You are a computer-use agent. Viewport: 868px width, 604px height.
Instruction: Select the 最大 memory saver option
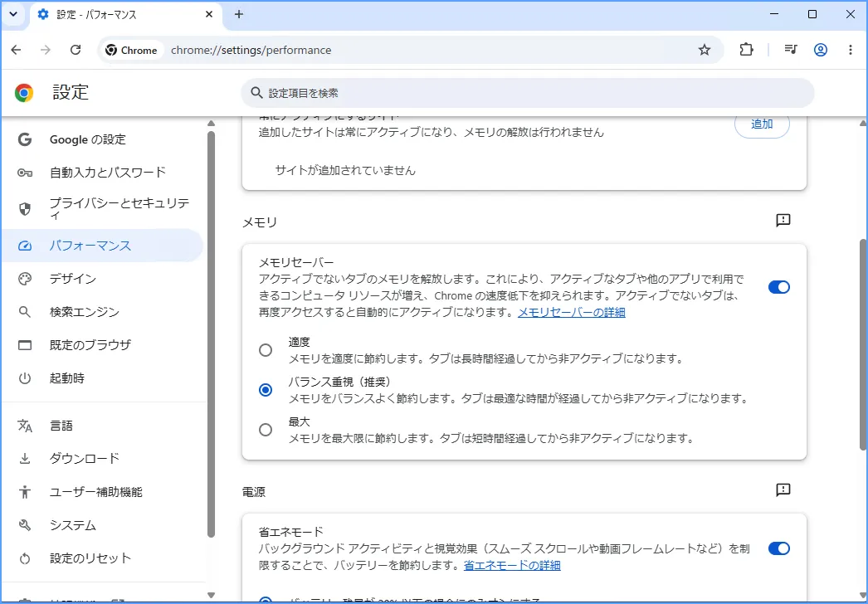pyautogui.click(x=266, y=430)
